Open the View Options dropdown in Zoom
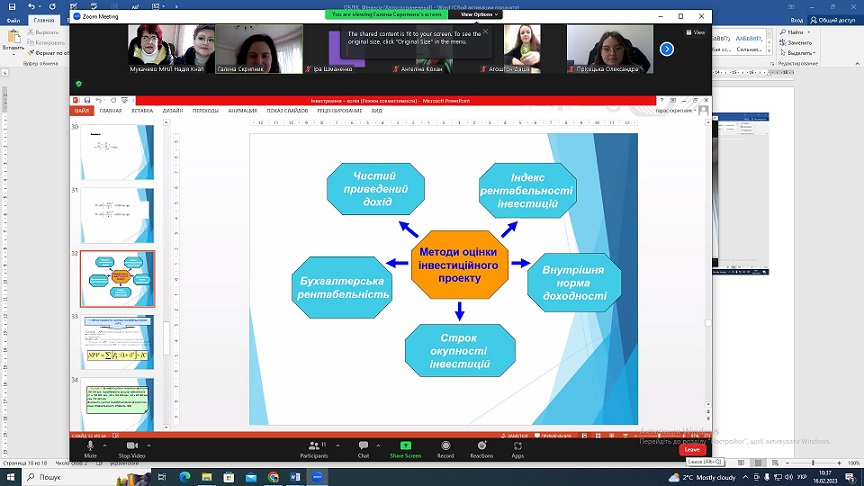The height and width of the screenshot is (486, 864). [479, 14]
